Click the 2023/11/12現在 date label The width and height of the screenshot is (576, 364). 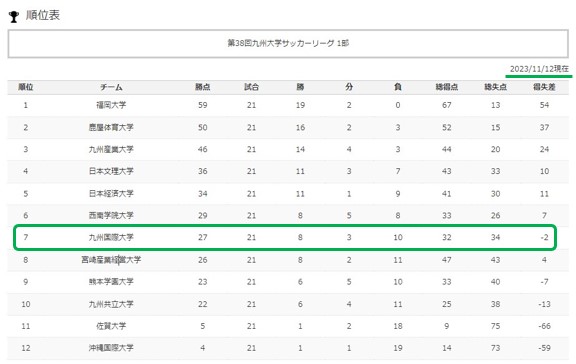(x=539, y=69)
